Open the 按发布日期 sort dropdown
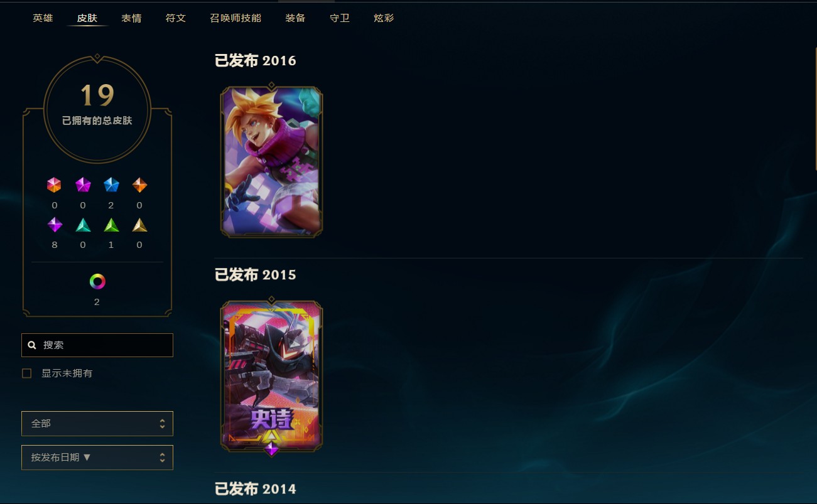The image size is (817, 504). (x=97, y=458)
